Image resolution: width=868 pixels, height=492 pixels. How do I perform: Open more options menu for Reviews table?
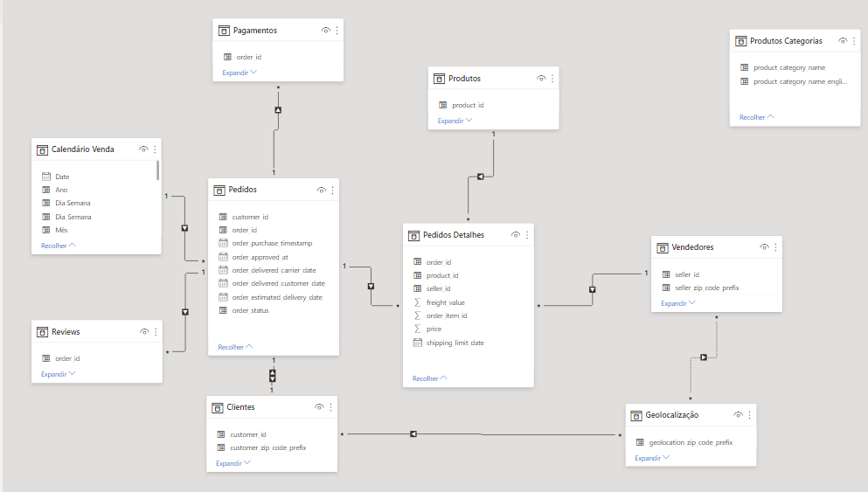click(x=156, y=332)
